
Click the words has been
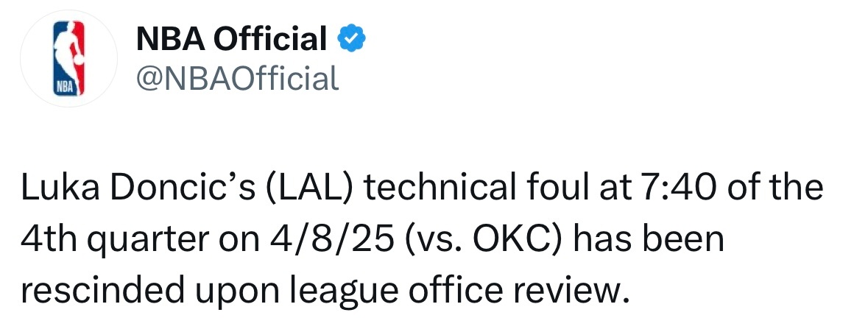click(x=648, y=239)
